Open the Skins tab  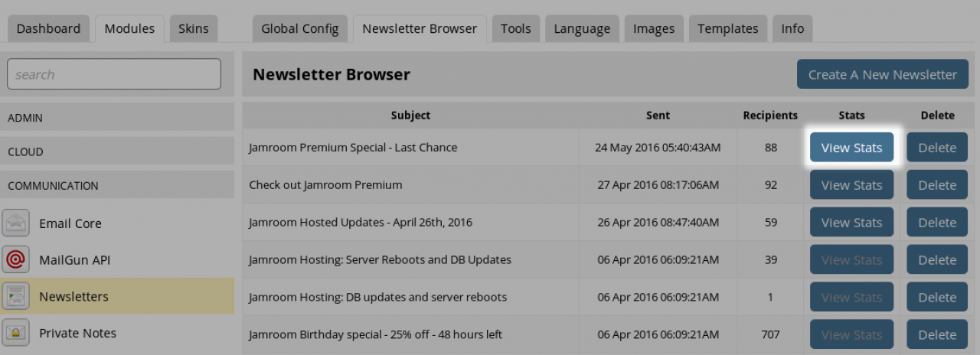tap(193, 29)
